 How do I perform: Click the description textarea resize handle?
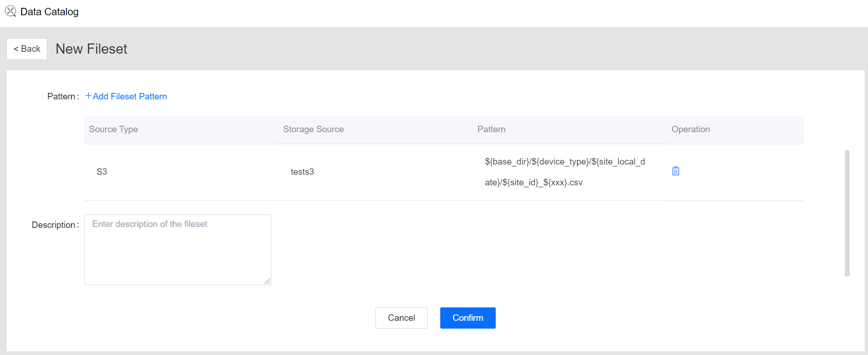pos(267,281)
